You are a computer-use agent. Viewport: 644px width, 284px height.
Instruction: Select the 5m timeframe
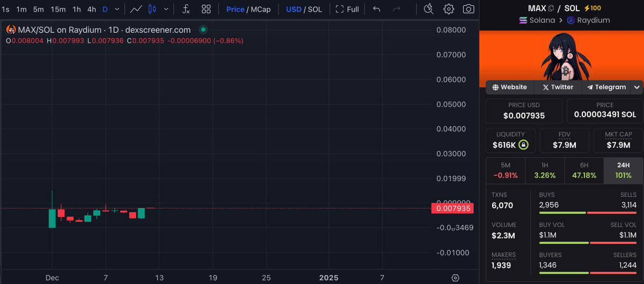coord(38,9)
